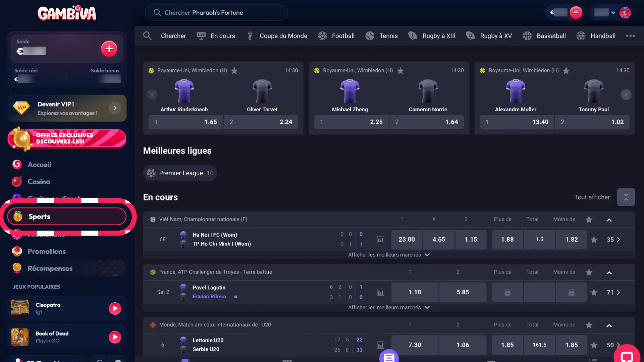Bet on Serbie U20 at 1.06
Screen dimensions: 644x362
point(463,345)
